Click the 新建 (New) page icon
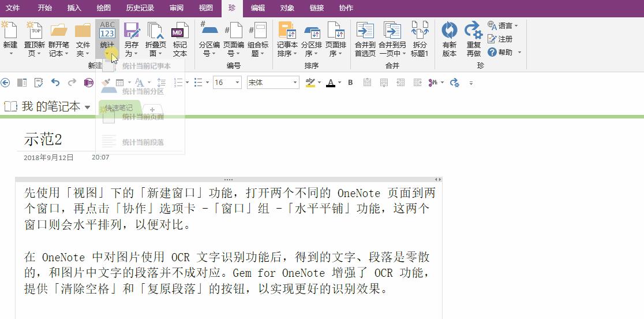 [10, 30]
